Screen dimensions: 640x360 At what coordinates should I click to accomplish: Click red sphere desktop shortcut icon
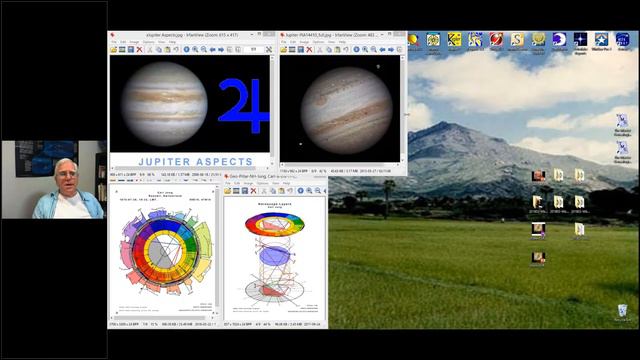[496, 40]
